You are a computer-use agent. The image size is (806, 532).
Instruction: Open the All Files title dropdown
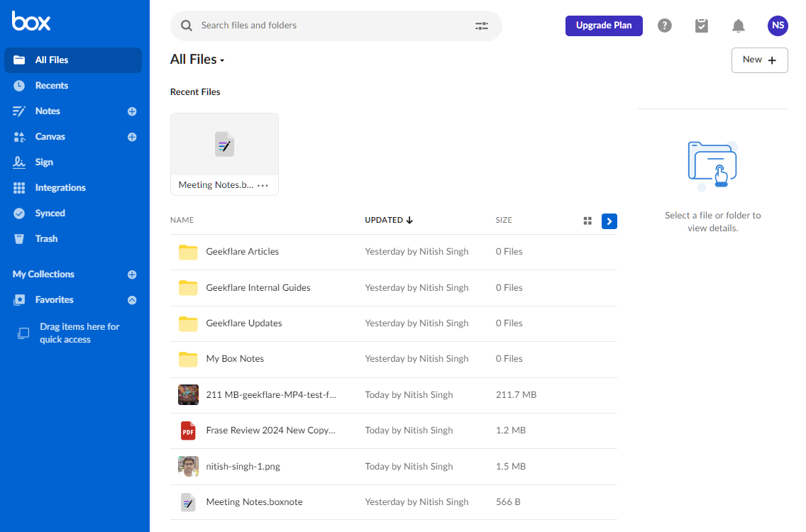197,60
